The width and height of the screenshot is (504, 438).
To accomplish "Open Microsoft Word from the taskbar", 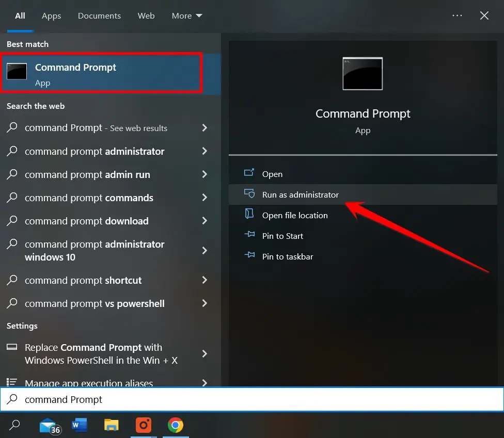I will (80, 425).
